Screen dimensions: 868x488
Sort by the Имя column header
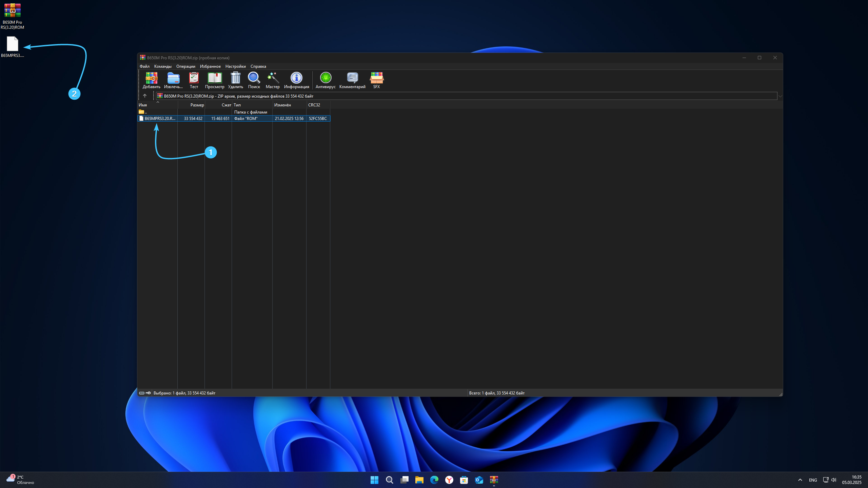pyautogui.click(x=157, y=105)
